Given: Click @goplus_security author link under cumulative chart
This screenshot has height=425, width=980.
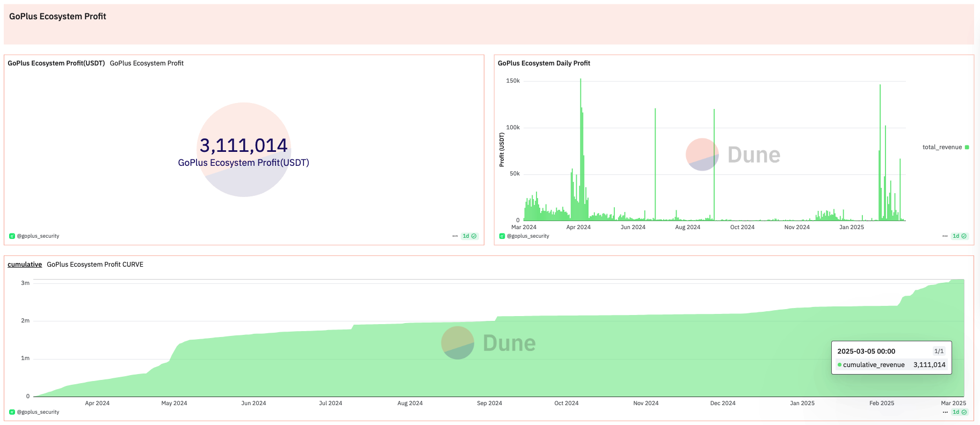Looking at the screenshot, I should click(38, 412).
